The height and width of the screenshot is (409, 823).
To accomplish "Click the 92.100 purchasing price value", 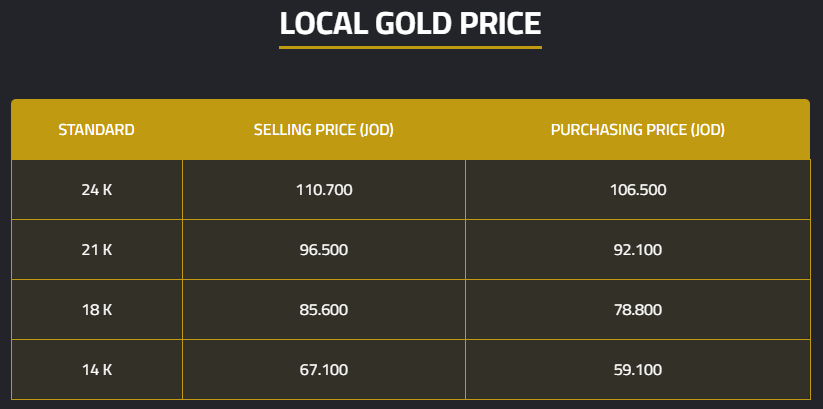I will point(637,250).
